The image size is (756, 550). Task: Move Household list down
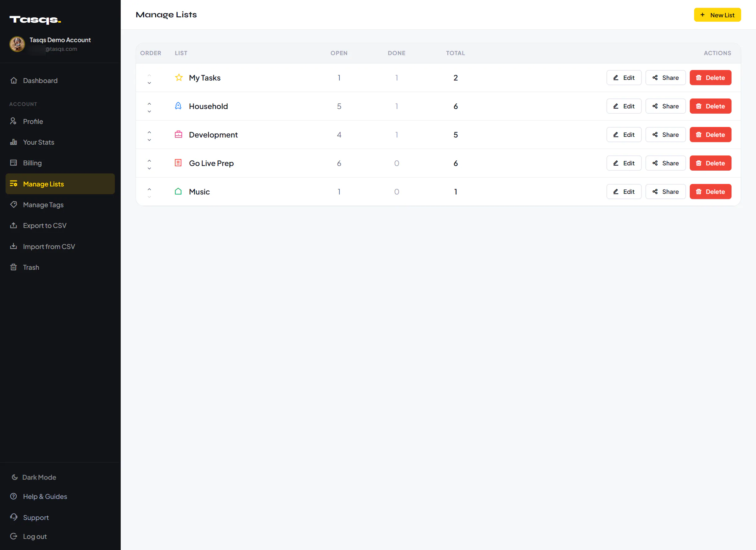[149, 111]
